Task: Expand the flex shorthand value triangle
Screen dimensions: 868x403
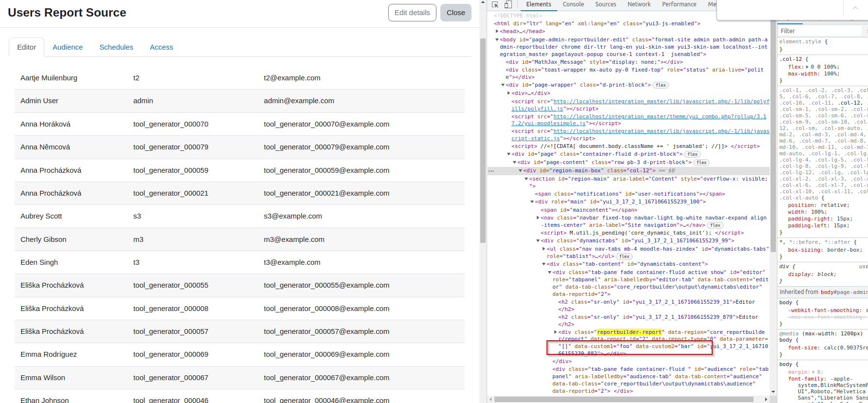Action: pyautogui.click(x=807, y=67)
